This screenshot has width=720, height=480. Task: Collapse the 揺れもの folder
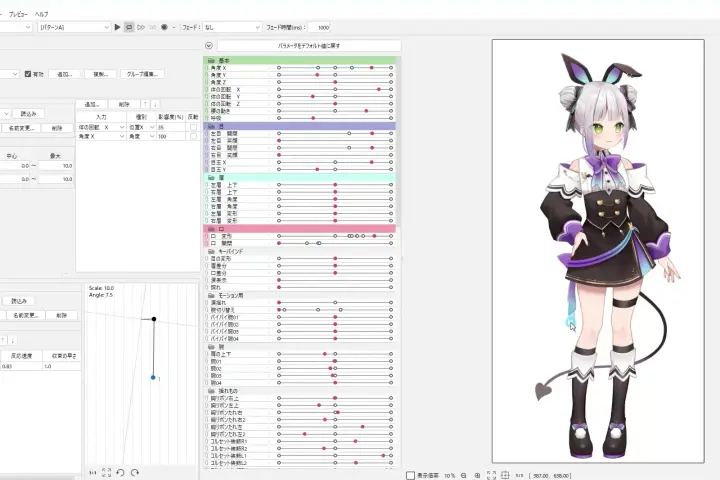coord(211,391)
